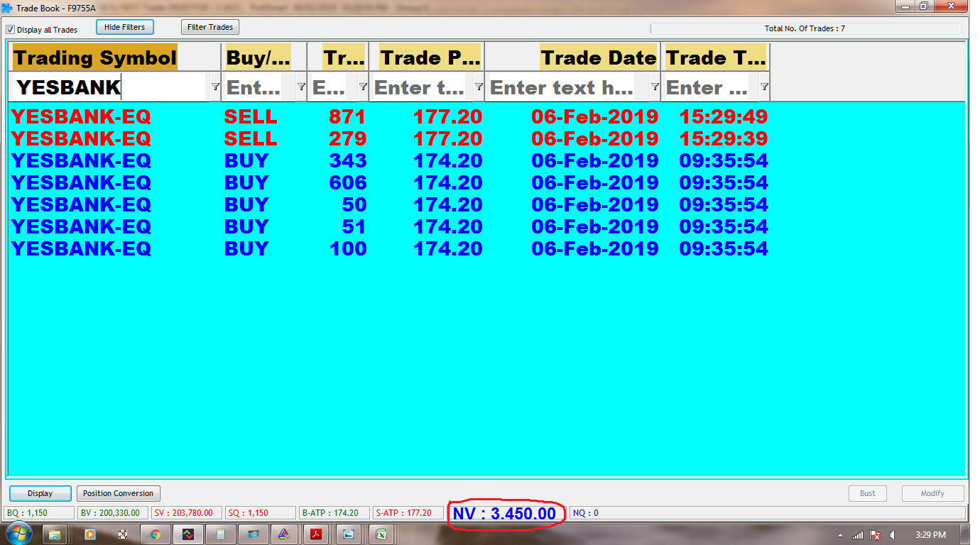Sort by the Buy/... column header
Screen dimensions: 980x545
pyautogui.click(x=264, y=57)
